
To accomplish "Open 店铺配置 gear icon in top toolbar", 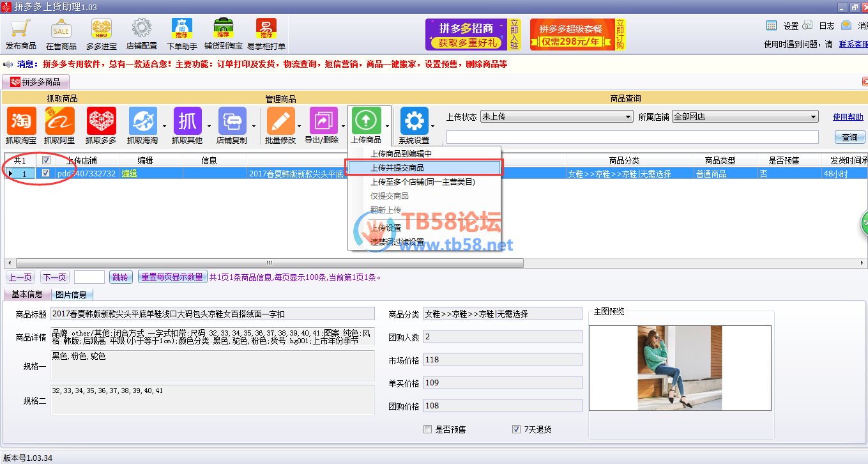I will point(142,29).
